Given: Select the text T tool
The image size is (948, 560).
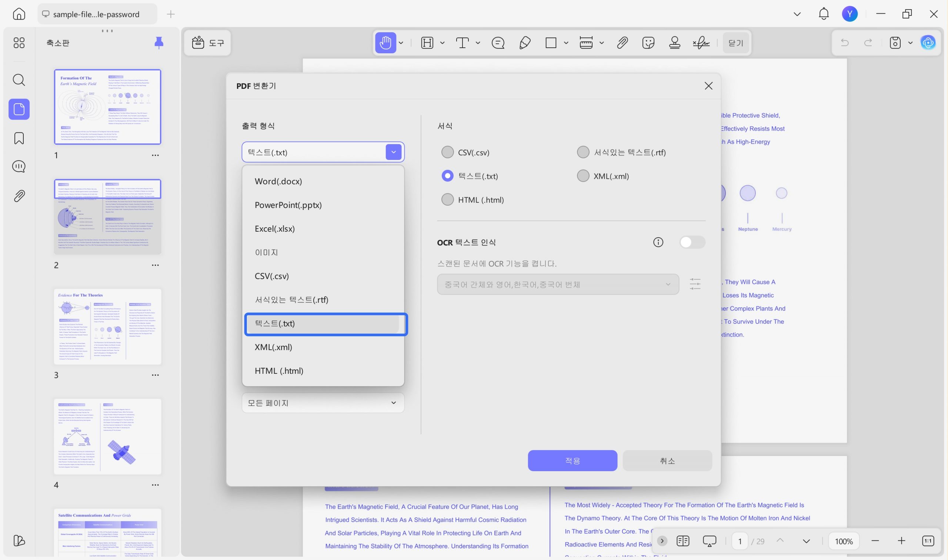Looking at the screenshot, I should coord(462,43).
